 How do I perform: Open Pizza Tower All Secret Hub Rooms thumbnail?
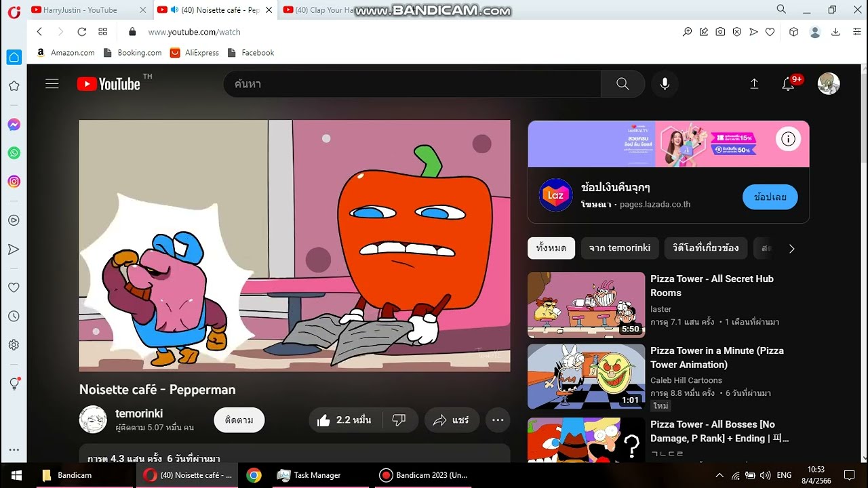pos(587,305)
